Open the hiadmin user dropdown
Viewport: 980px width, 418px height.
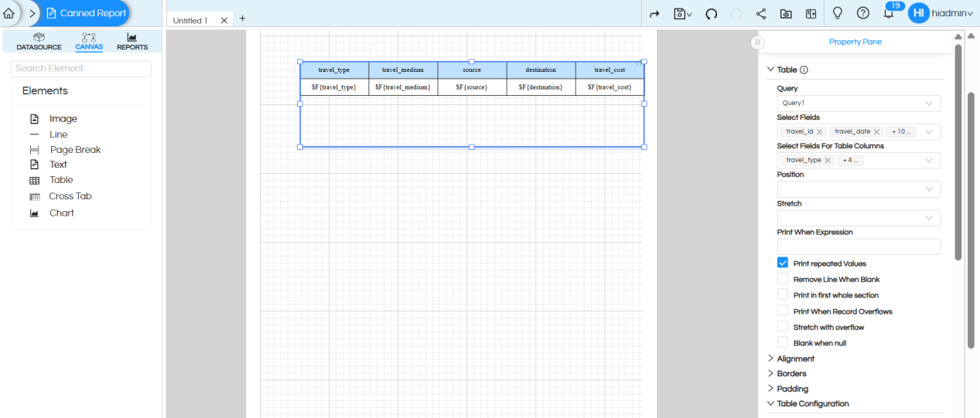point(953,13)
